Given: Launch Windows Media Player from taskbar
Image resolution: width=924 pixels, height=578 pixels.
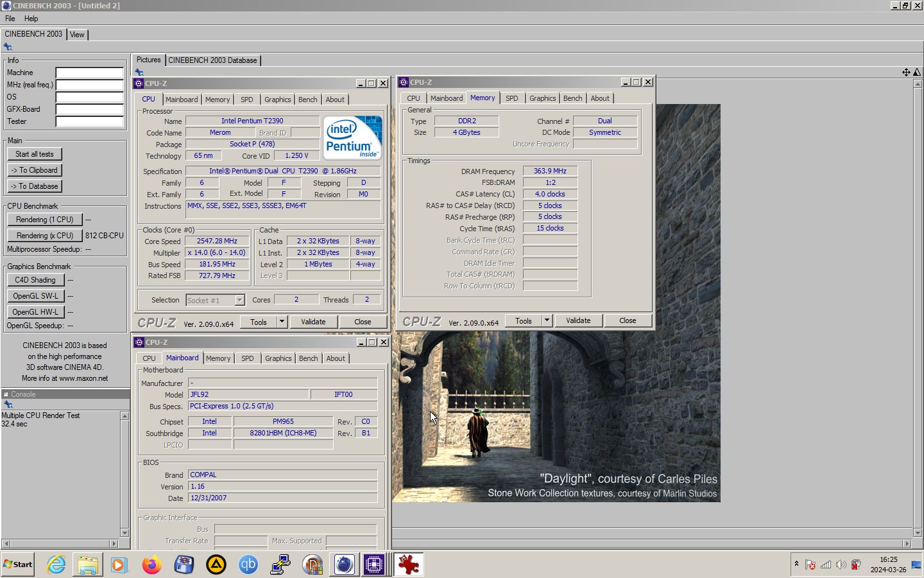Looking at the screenshot, I should coord(119,565).
